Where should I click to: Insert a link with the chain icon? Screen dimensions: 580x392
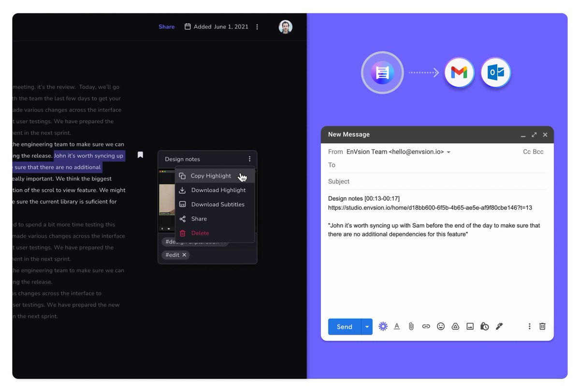click(426, 326)
